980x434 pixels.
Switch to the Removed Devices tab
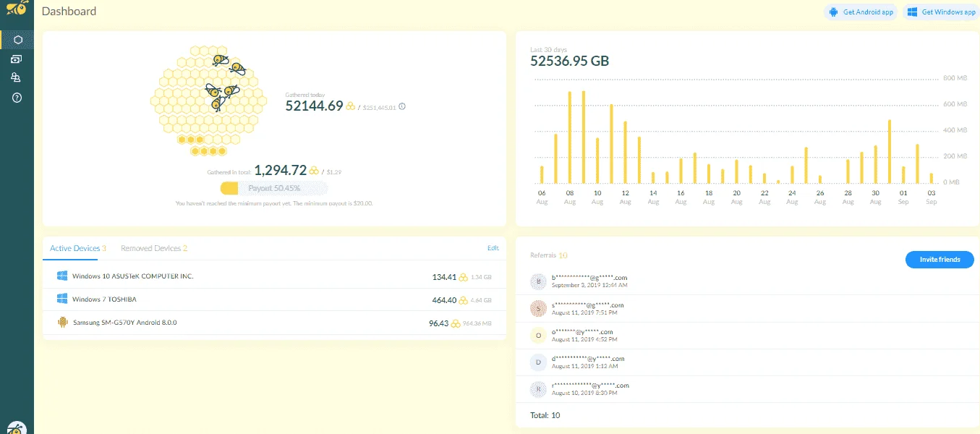(154, 248)
